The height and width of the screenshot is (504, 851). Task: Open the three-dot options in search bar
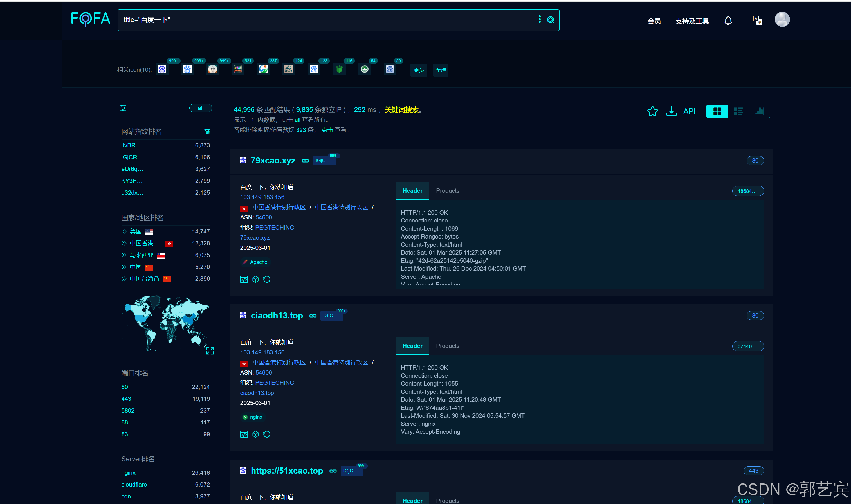(x=540, y=19)
